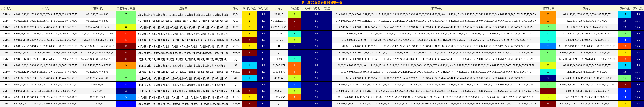Select period number 26145 cell
Viewport: 644px width, 107px height.
tap(7, 40)
